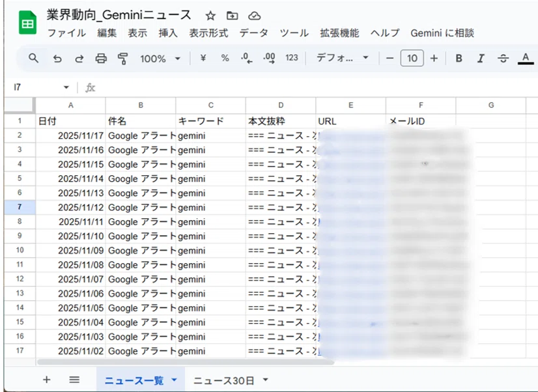Select the gemini keyword in row 10

[210, 251]
